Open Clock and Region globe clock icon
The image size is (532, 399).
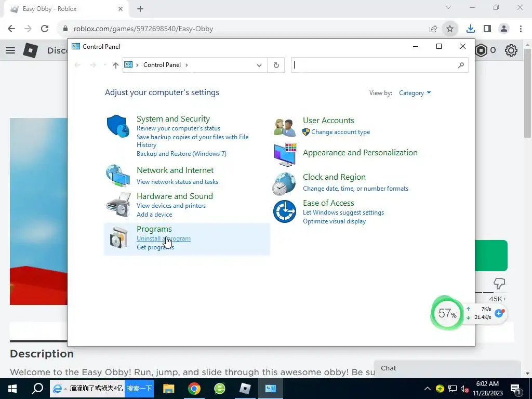tap(284, 184)
